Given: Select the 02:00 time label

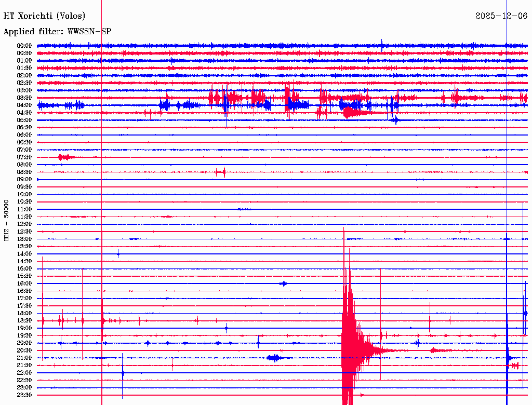Looking at the screenshot, I should tap(24, 76).
